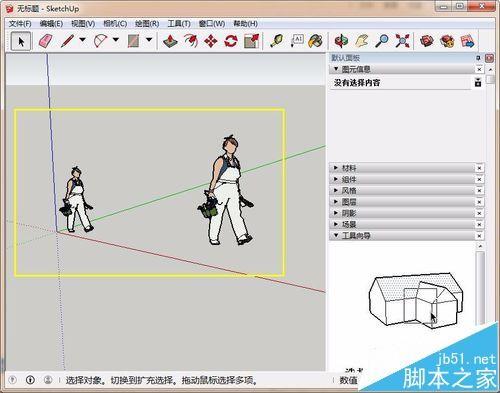500x393 pixels.
Task: Open the 编辑(E) menu
Action: tap(51, 24)
